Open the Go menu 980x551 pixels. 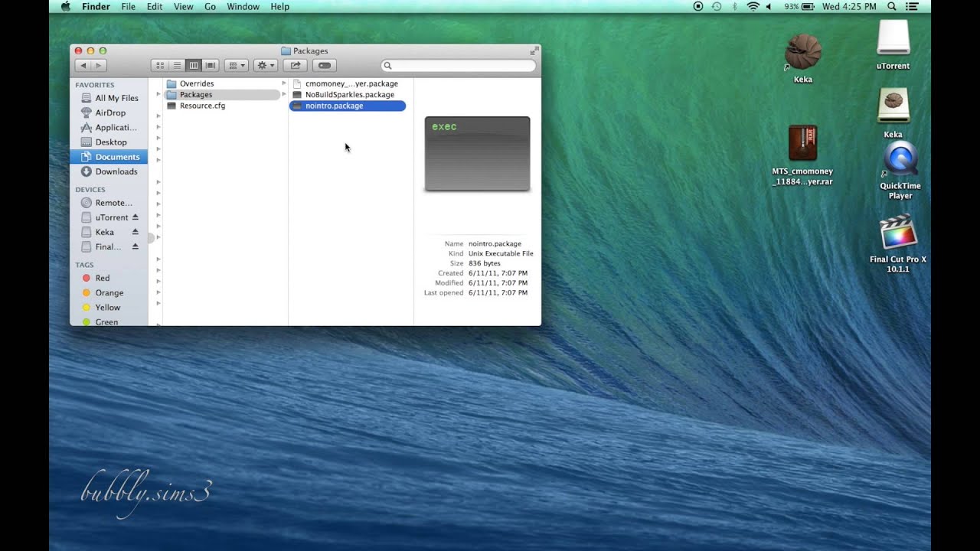[x=210, y=6]
